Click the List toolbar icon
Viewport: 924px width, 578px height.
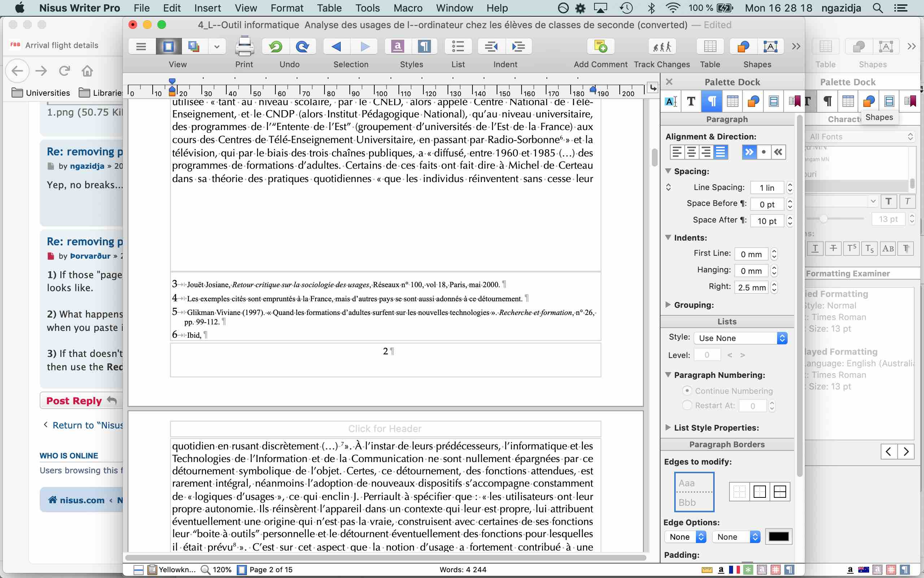point(458,47)
